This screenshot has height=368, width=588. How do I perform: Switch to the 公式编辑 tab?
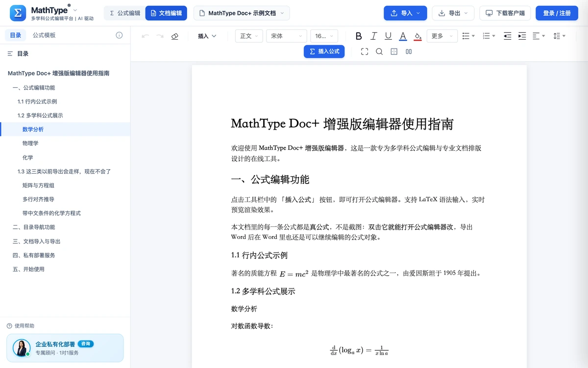[x=125, y=13]
